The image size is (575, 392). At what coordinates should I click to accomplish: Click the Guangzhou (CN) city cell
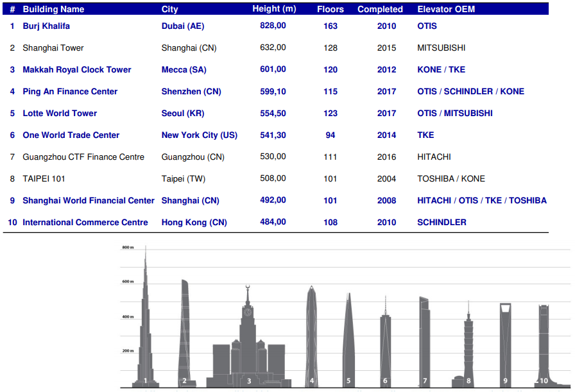point(193,157)
